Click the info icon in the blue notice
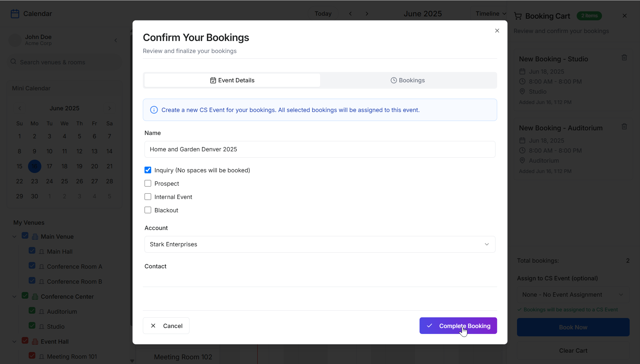The height and width of the screenshot is (364, 640). [x=154, y=110]
